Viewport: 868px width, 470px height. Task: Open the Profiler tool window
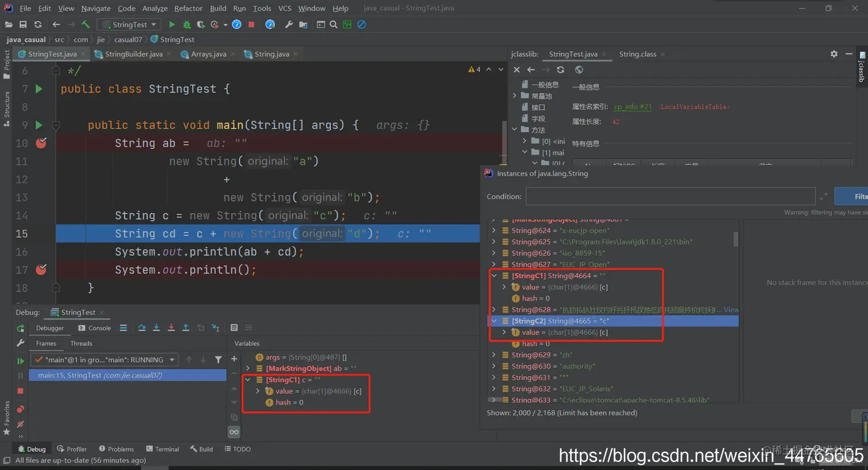[72, 449]
